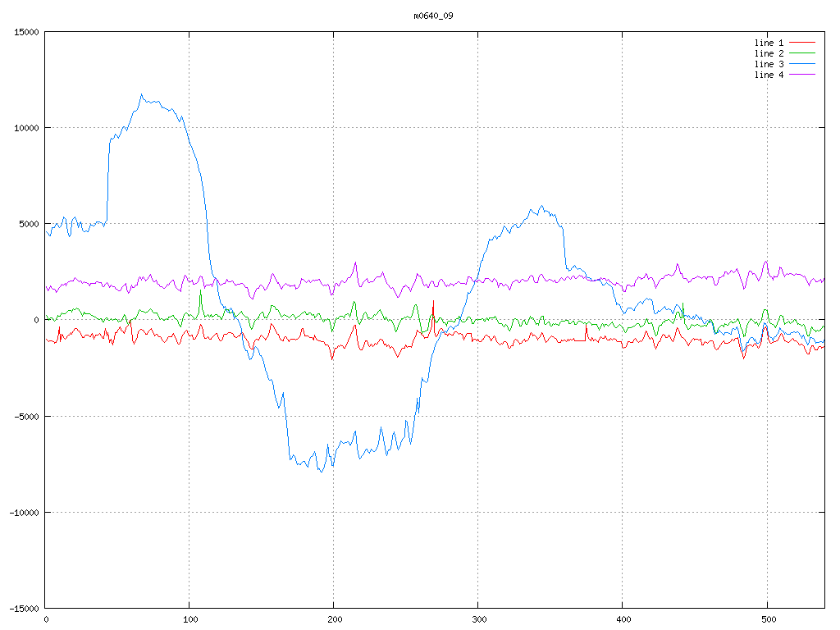Click the purple line 4 legend sample
840x630 pixels.
(x=803, y=75)
